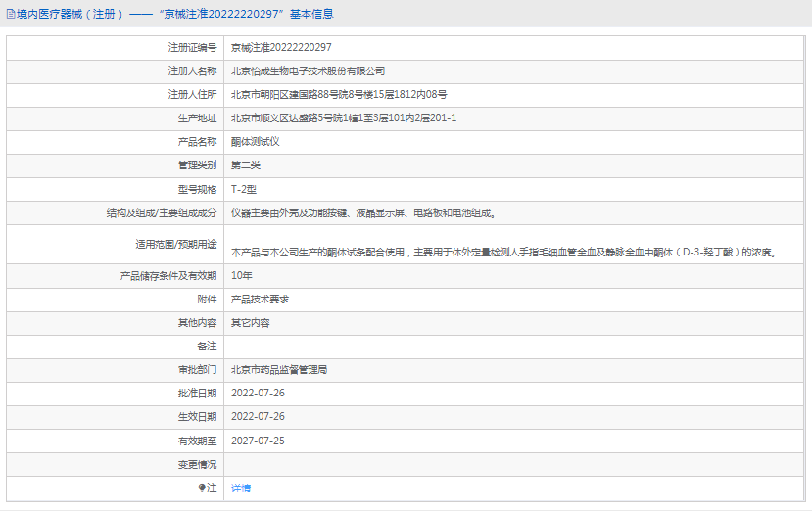812x511 pixels.
Task: Select the label 变更情况
Action: (197, 465)
